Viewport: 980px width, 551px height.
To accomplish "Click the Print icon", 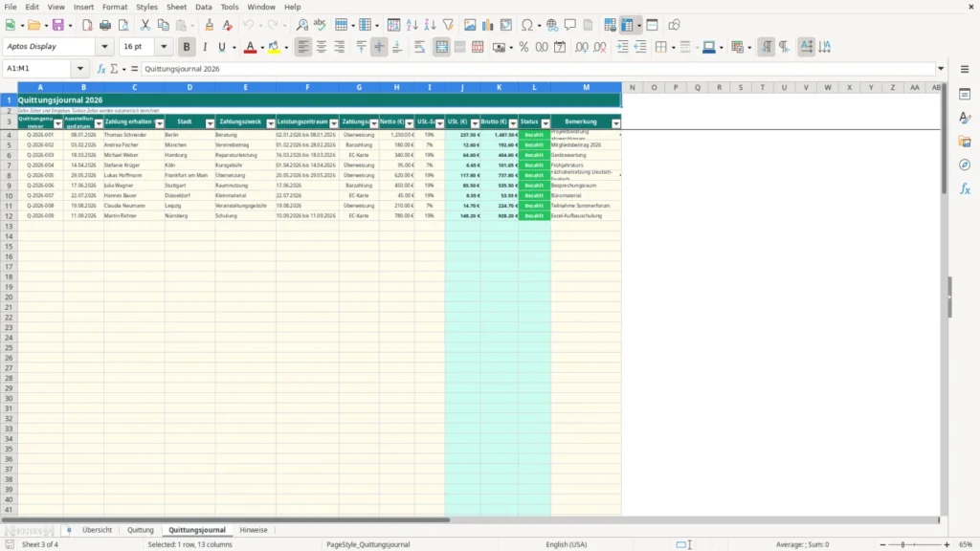I will (x=105, y=25).
